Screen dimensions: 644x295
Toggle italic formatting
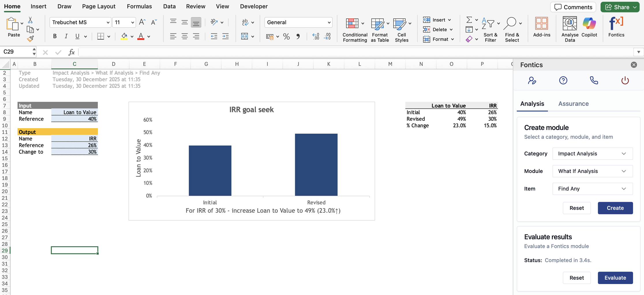(x=66, y=36)
